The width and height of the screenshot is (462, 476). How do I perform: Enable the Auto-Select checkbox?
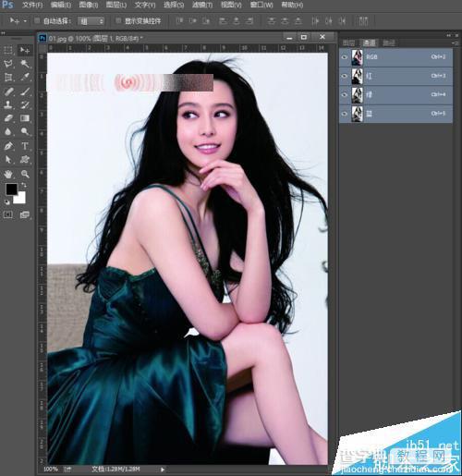tap(37, 21)
